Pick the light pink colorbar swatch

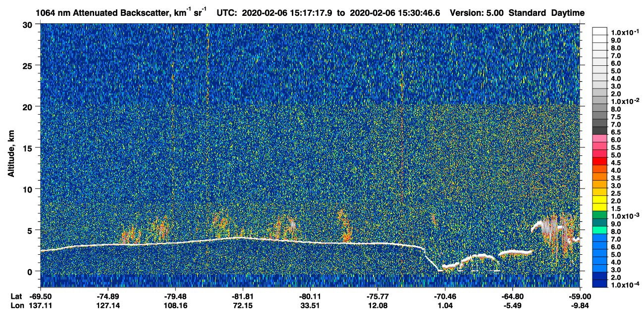(x=600, y=138)
